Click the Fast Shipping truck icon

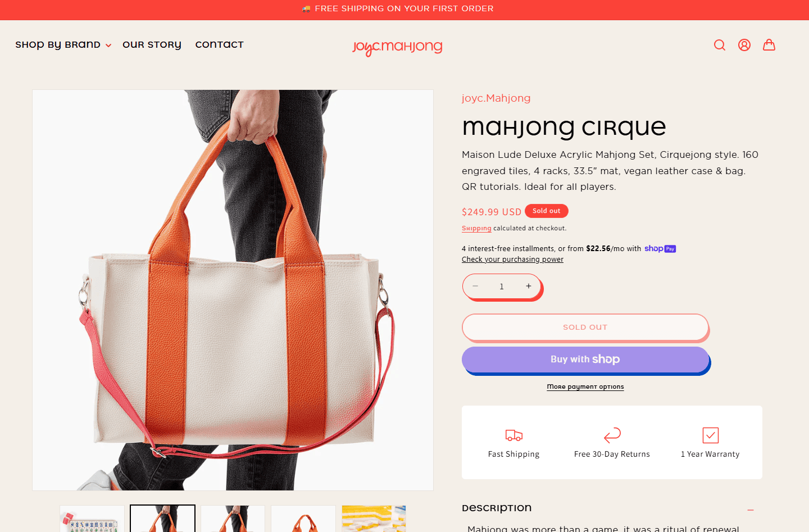[x=514, y=435]
